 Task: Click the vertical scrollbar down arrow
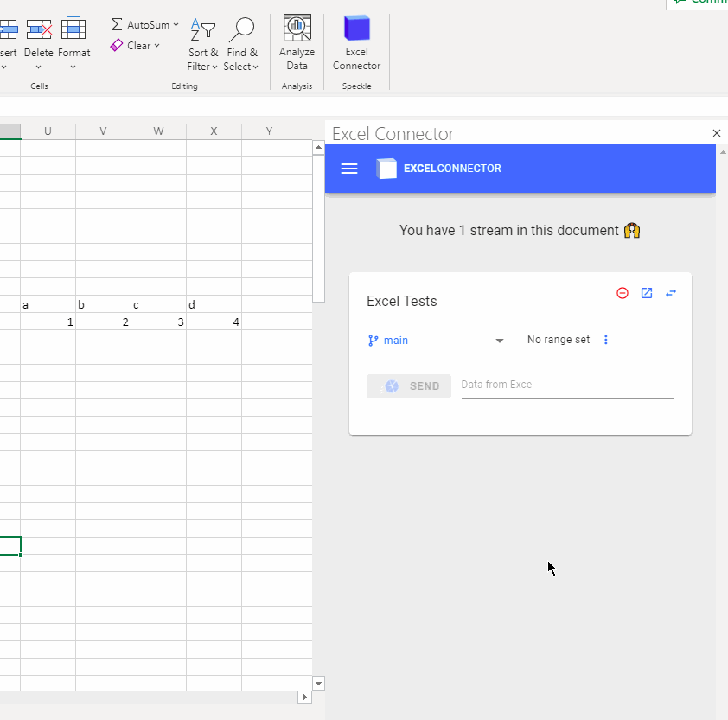318,684
